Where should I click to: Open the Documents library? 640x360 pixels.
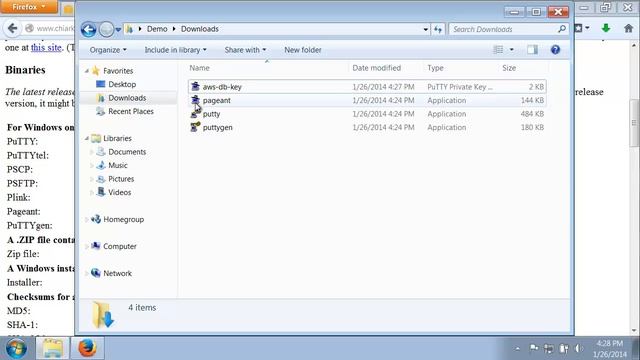click(127, 152)
